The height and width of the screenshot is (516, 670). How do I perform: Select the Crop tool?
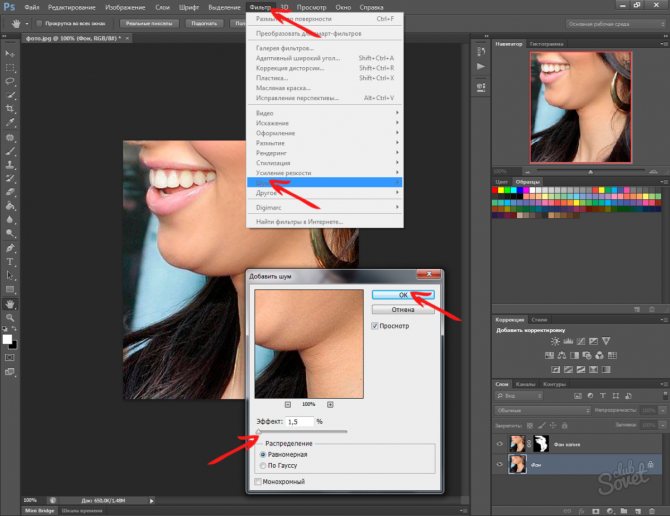(10, 108)
